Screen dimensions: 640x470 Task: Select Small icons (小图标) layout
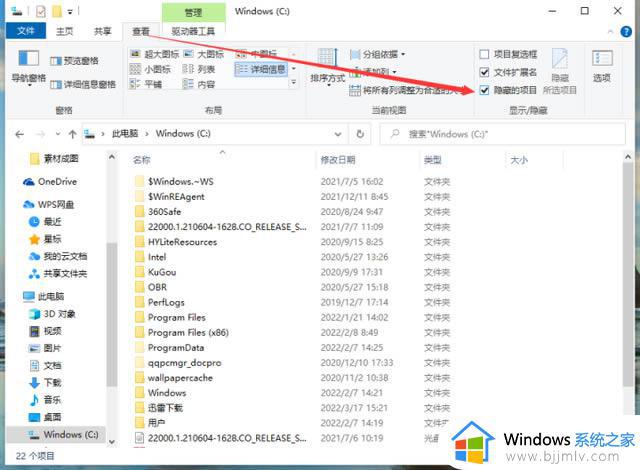[x=150, y=69]
